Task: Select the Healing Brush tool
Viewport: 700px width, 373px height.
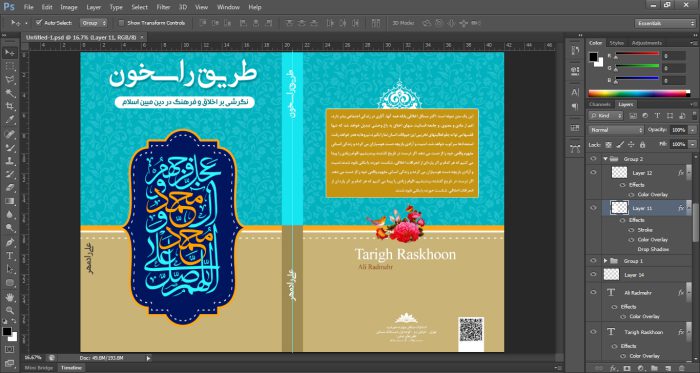Action: (x=9, y=134)
